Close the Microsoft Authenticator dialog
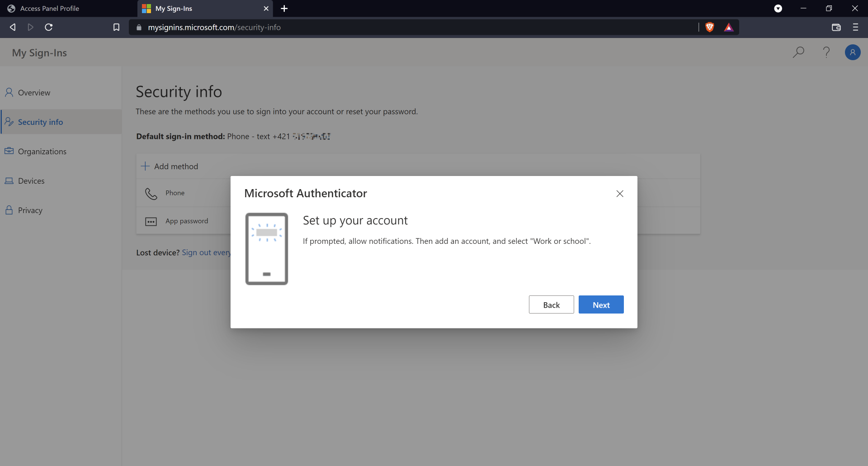The height and width of the screenshot is (466, 868). point(620,194)
